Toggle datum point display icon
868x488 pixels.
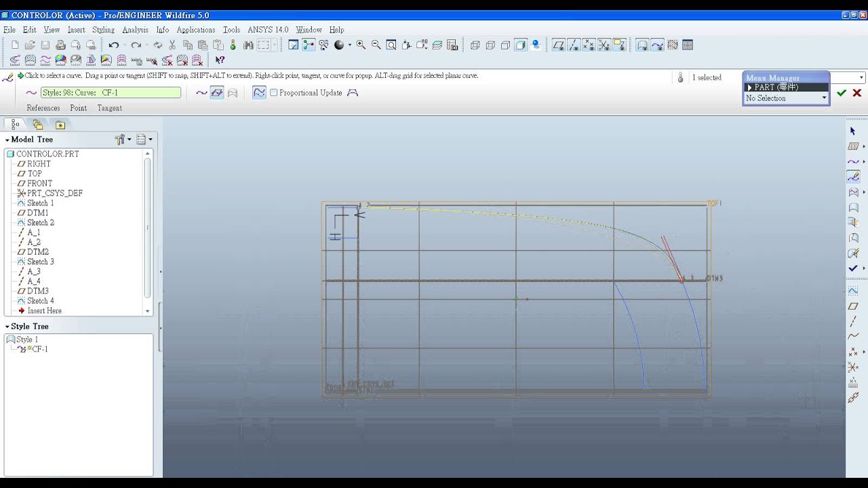pyautogui.click(x=589, y=45)
